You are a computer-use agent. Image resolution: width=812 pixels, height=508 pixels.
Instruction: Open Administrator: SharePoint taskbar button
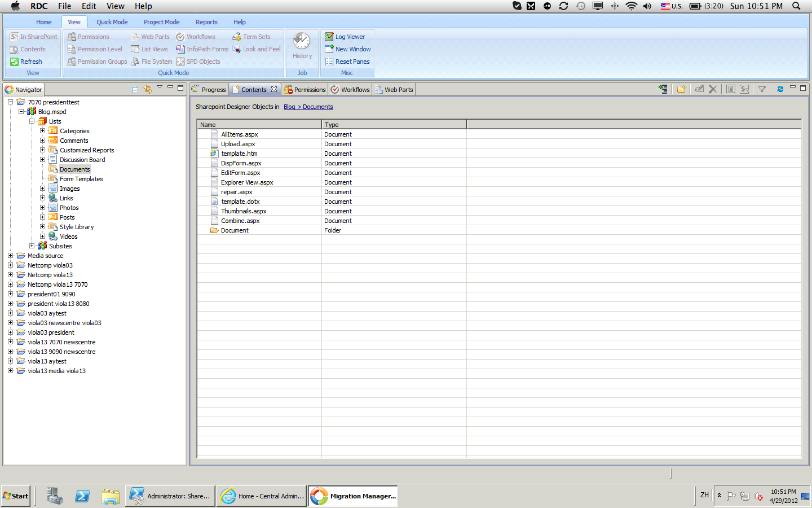[170, 496]
